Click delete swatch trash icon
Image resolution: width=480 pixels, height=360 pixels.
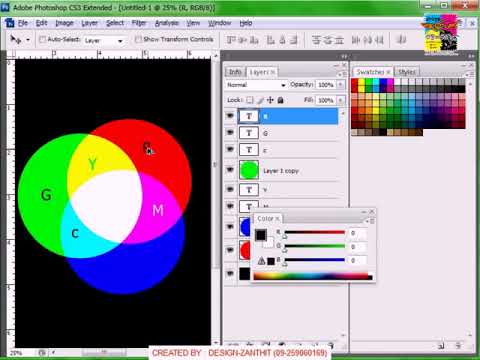459,346
